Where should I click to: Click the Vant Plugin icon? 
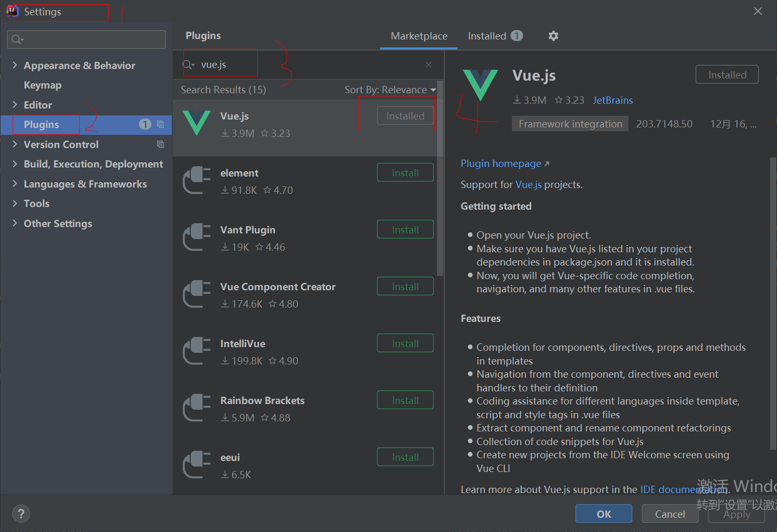pyautogui.click(x=197, y=237)
